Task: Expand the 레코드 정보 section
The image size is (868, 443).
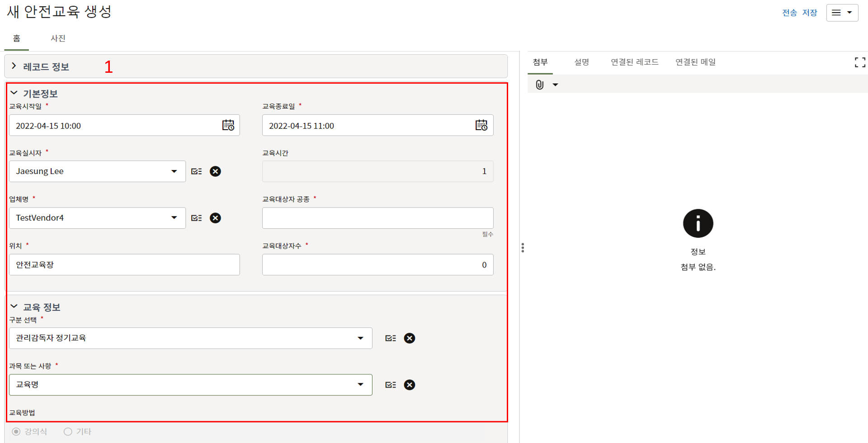Action: 14,66
